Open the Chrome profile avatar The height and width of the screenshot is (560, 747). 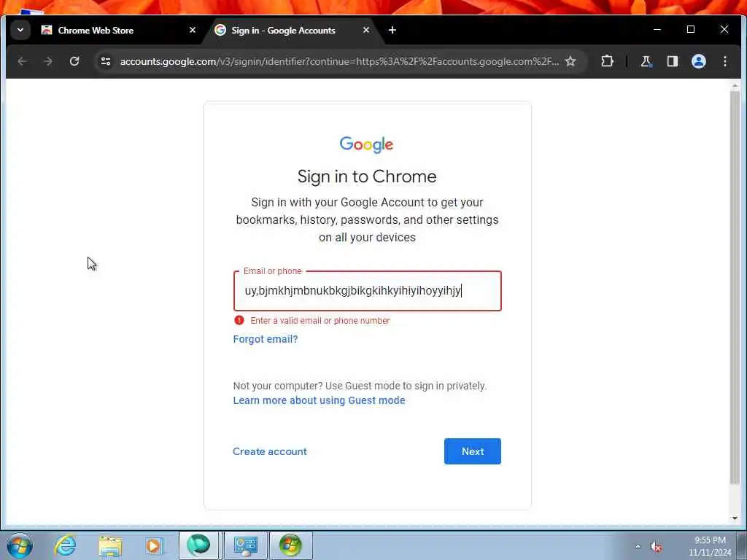click(x=698, y=61)
